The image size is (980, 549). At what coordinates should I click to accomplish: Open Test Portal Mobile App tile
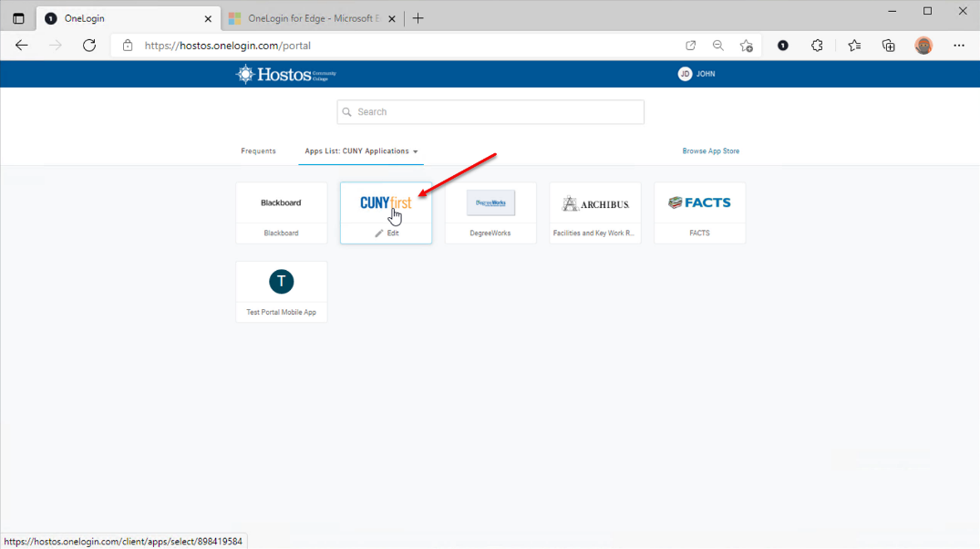(281, 283)
